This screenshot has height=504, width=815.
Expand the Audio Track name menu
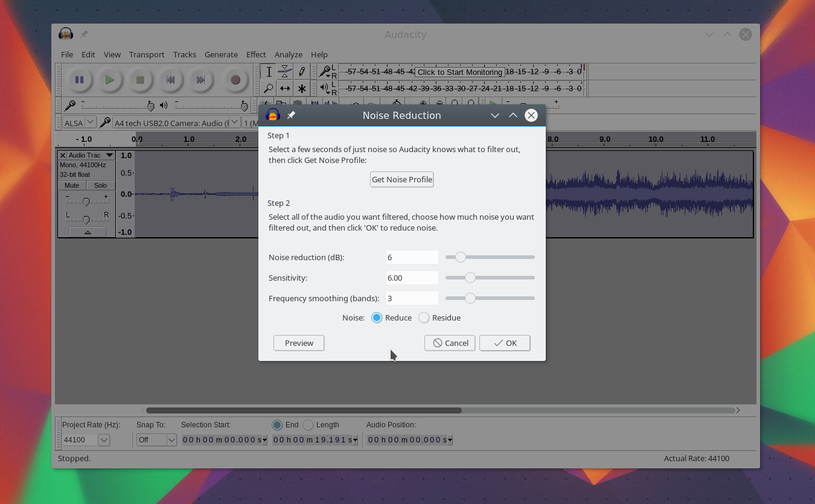(x=109, y=155)
